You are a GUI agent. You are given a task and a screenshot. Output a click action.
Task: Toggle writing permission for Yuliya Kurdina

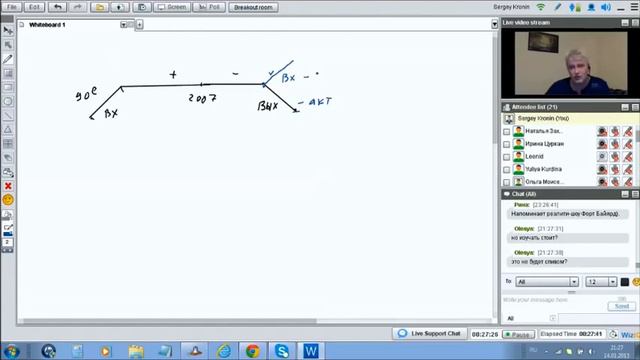coord(628,169)
